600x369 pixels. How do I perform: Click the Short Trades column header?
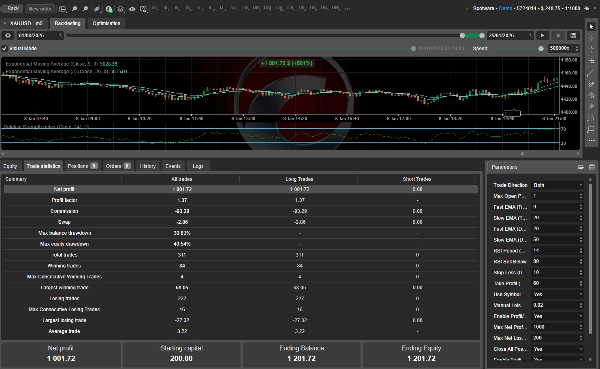[x=416, y=179]
